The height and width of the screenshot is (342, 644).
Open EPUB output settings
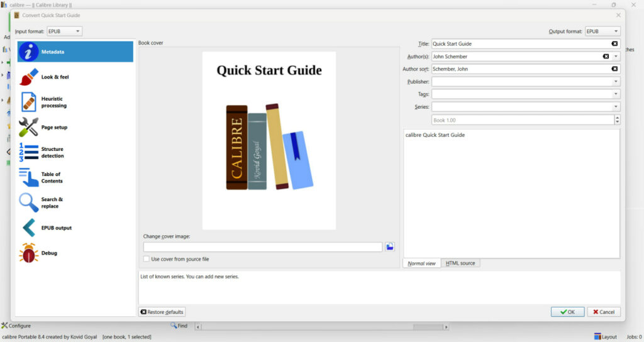(75, 228)
